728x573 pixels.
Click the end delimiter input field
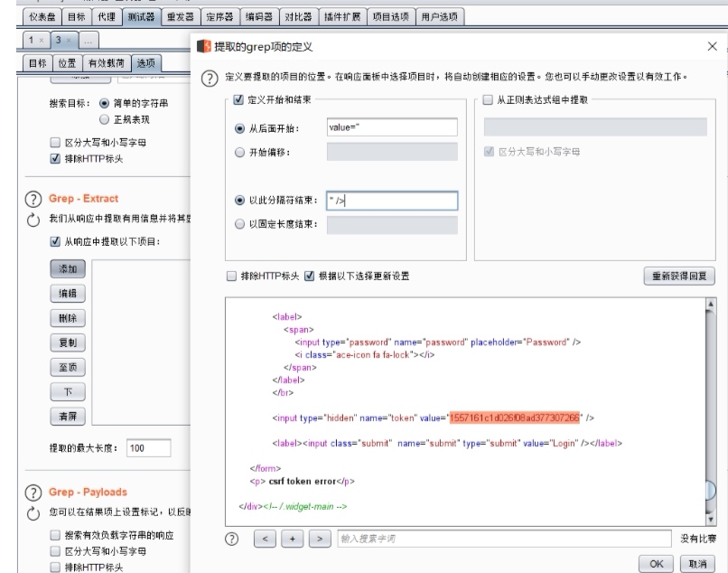[x=392, y=201]
